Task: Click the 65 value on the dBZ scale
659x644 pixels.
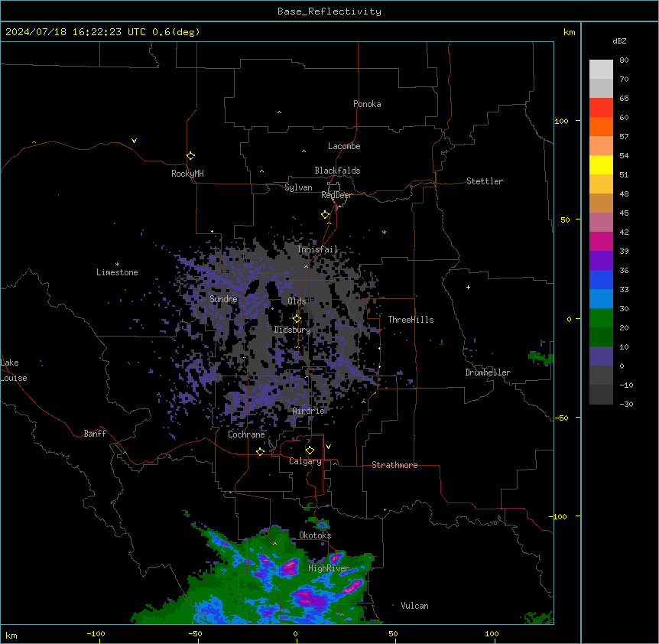Action: 624,99
